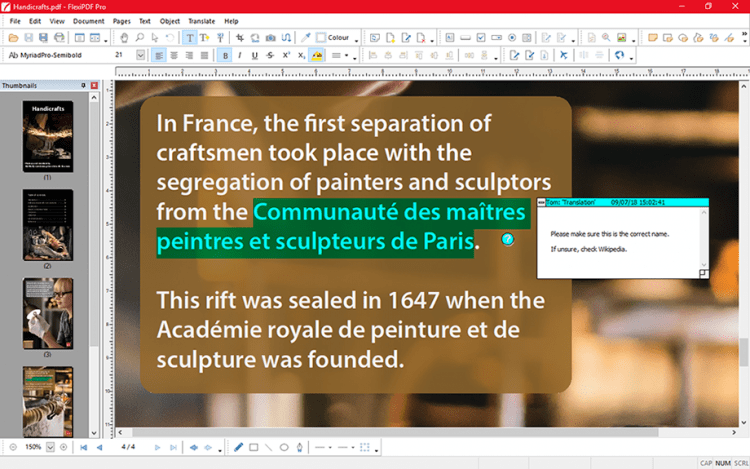Toggle Italic formatting

pyautogui.click(x=240, y=55)
